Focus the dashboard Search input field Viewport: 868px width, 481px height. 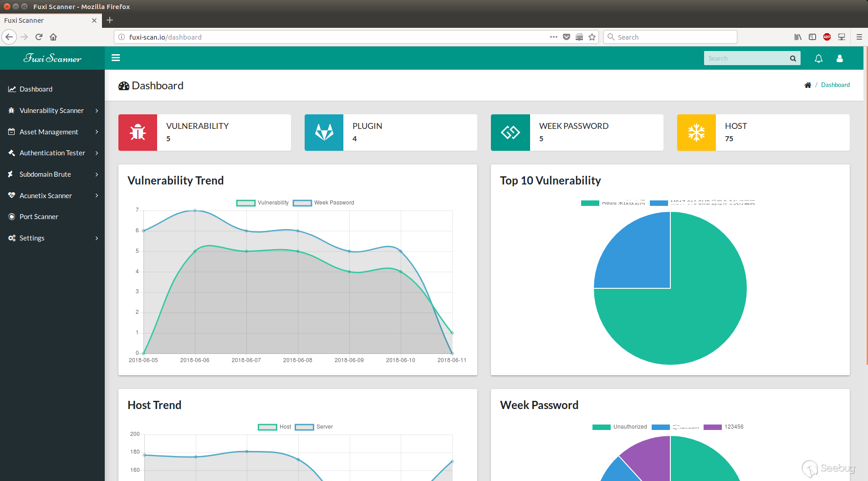747,58
